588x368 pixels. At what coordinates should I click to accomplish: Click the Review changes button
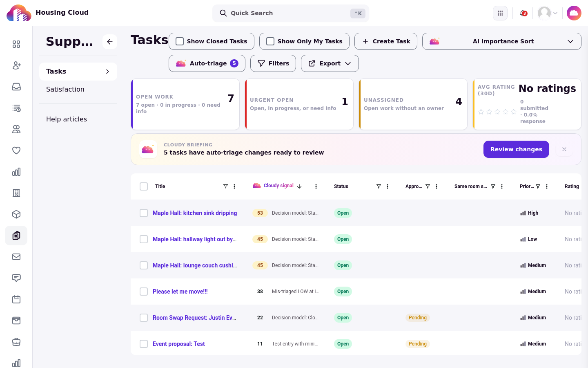point(516,149)
